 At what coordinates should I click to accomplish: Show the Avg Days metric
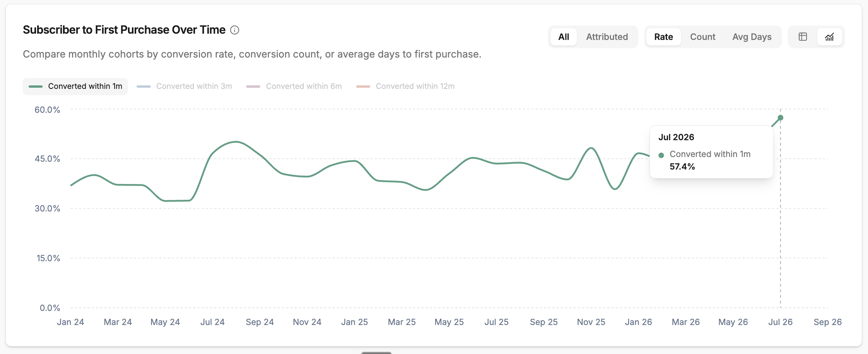pyautogui.click(x=752, y=37)
